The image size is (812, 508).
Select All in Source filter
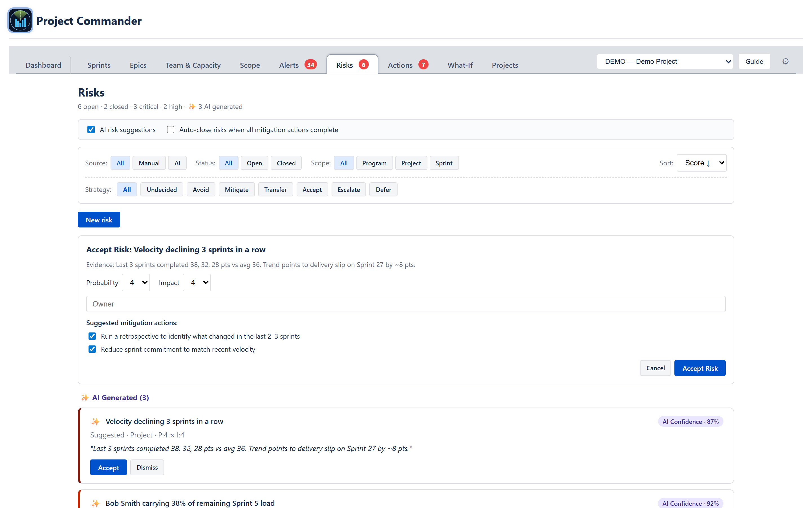point(120,163)
